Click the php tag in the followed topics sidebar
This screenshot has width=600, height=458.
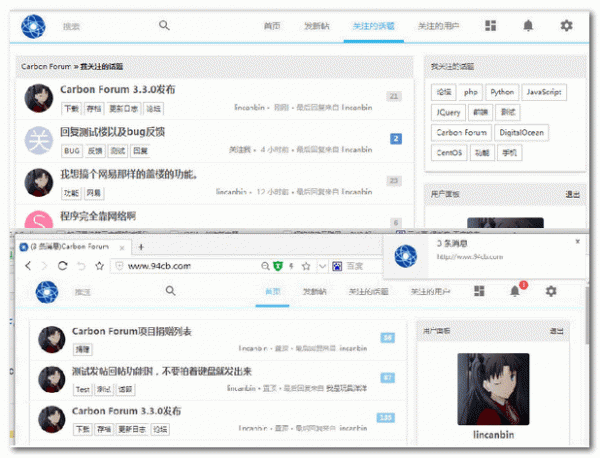coord(470,92)
